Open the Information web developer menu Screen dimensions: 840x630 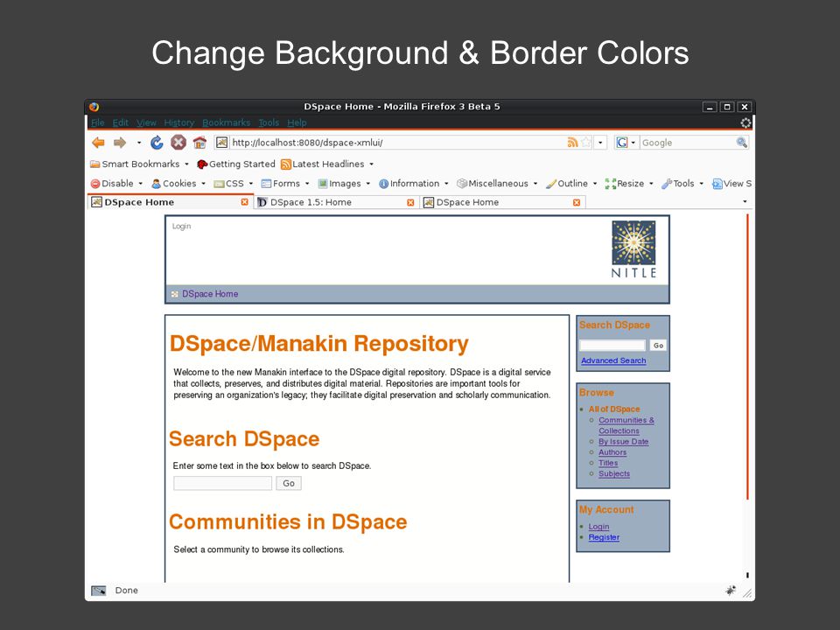point(414,183)
